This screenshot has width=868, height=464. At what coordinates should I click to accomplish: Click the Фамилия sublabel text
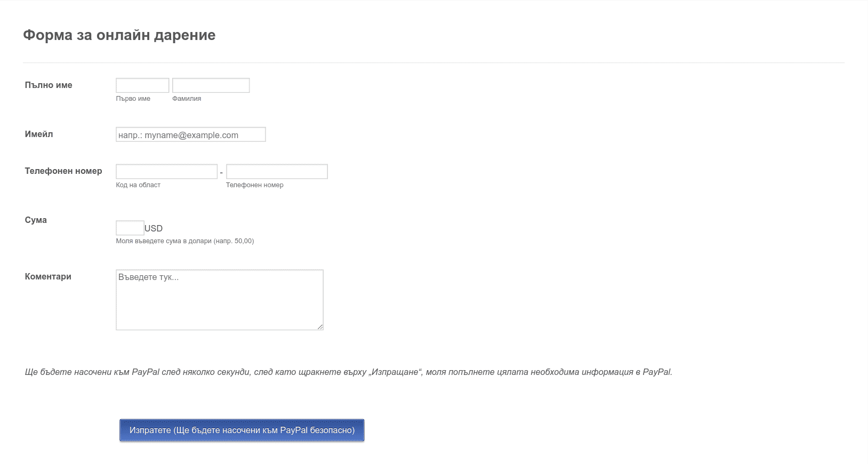click(187, 99)
